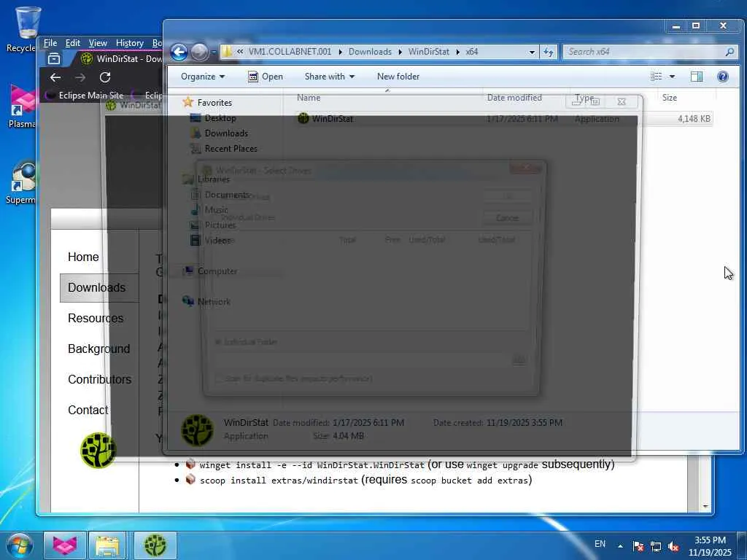Click the search magnifier icon in Explorer
747x560 pixels.
point(729,52)
